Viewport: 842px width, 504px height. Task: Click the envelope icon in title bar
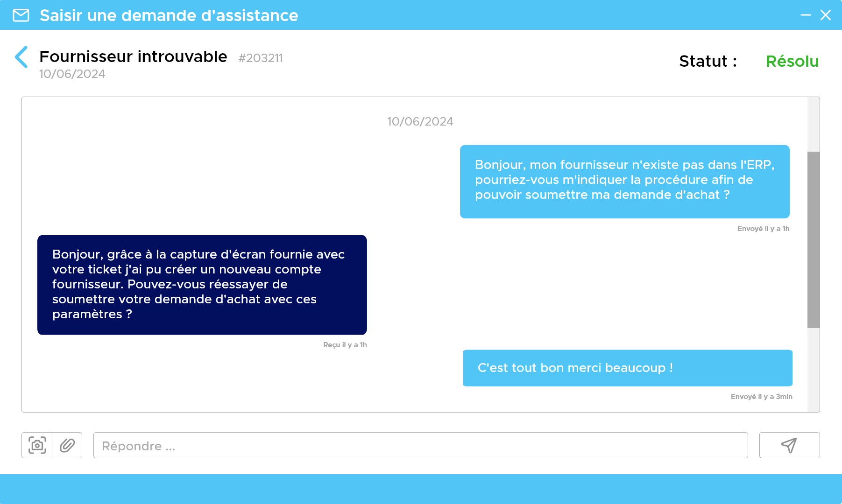coord(21,15)
